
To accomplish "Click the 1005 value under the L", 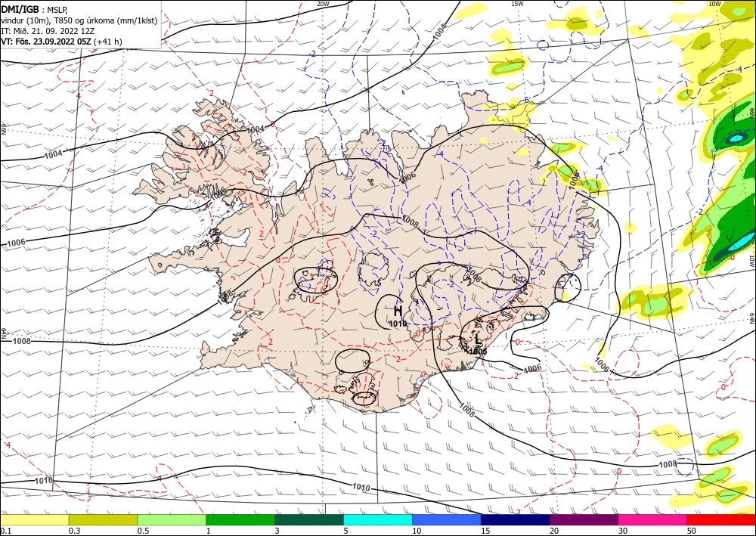I will (x=479, y=352).
